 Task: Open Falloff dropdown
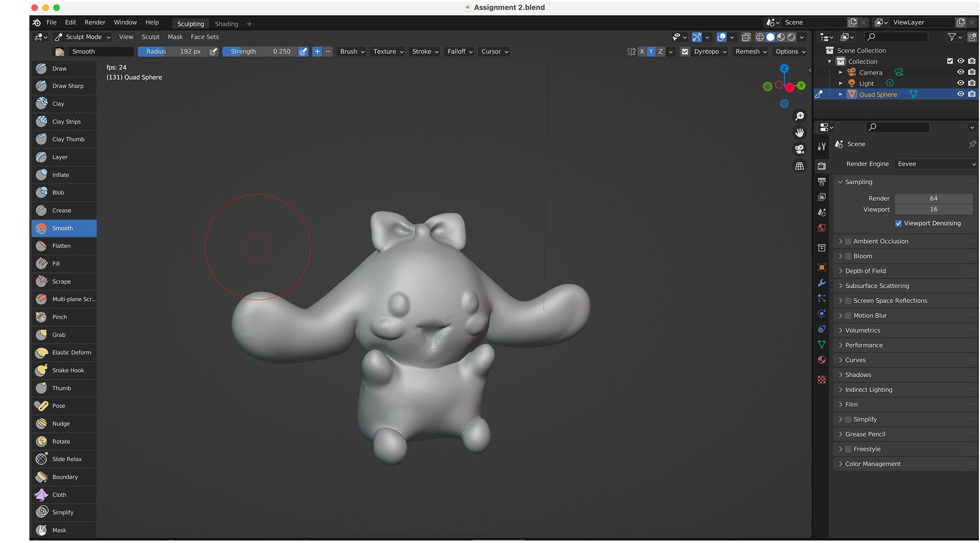460,52
